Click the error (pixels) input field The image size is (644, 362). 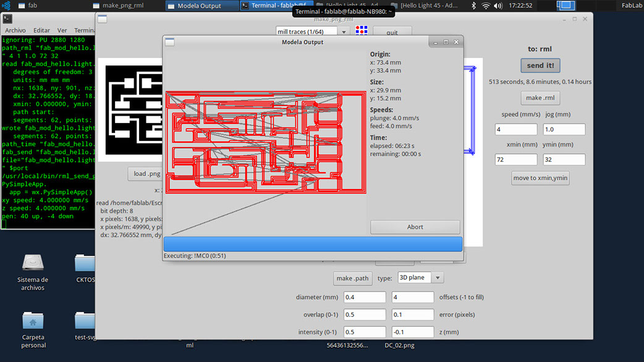pyautogui.click(x=413, y=314)
